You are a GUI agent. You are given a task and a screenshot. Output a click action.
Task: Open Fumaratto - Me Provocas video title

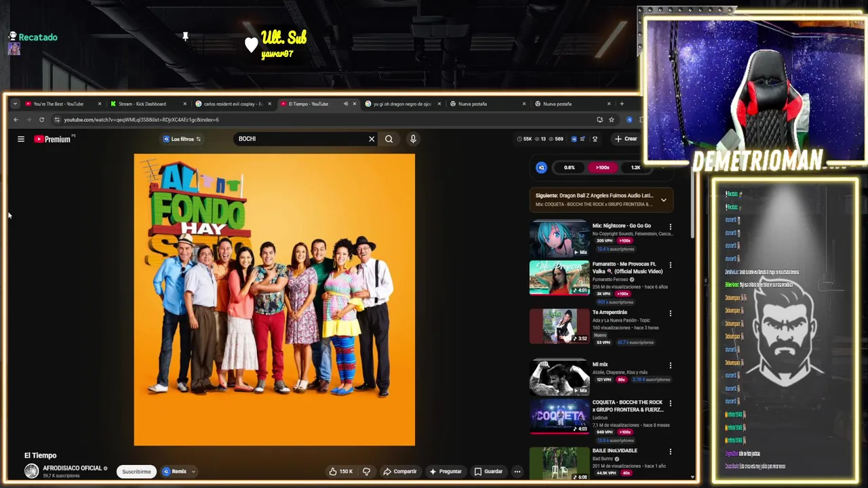tap(627, 268)
